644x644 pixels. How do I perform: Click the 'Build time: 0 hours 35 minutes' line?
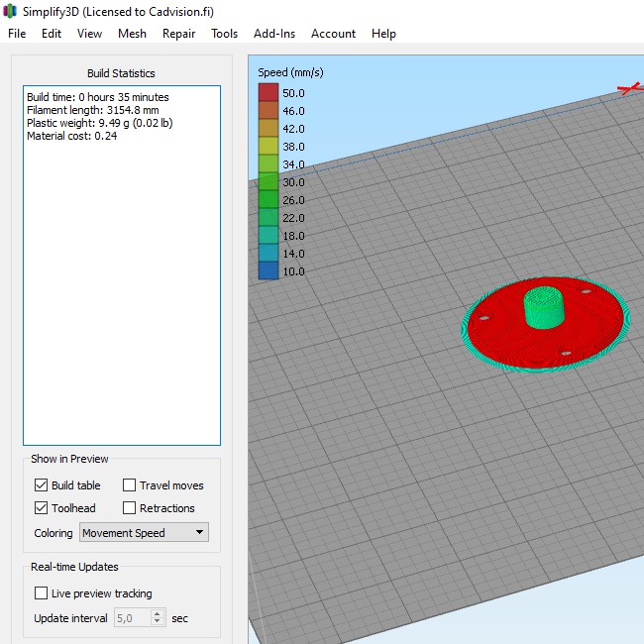pyautogui.click(x=98, y=97)
